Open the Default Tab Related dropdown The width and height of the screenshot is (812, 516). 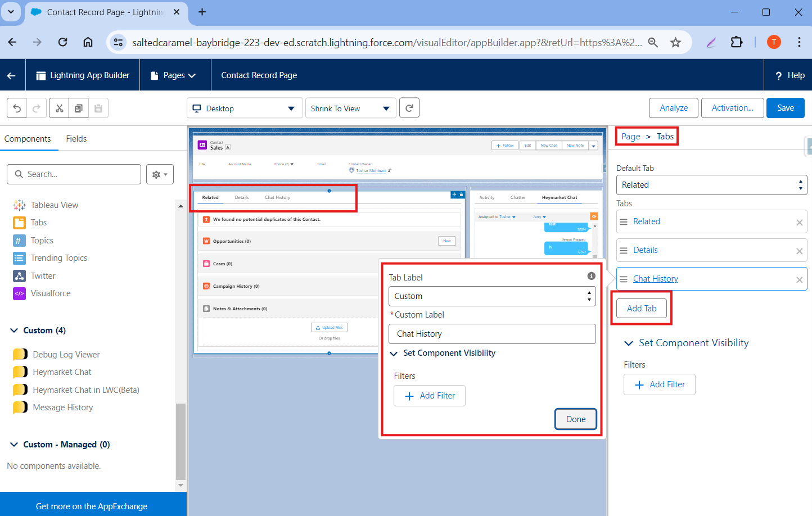pyautogui.click(x=711, y=185)
